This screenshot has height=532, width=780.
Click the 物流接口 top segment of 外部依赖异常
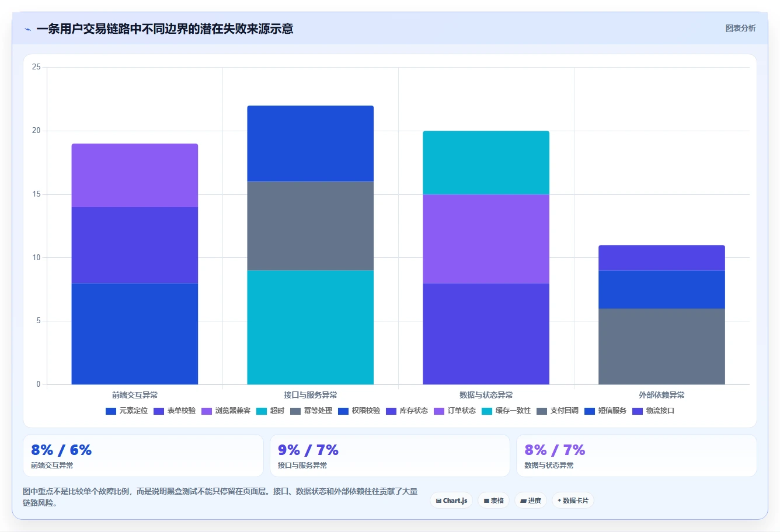coord(662,258)
